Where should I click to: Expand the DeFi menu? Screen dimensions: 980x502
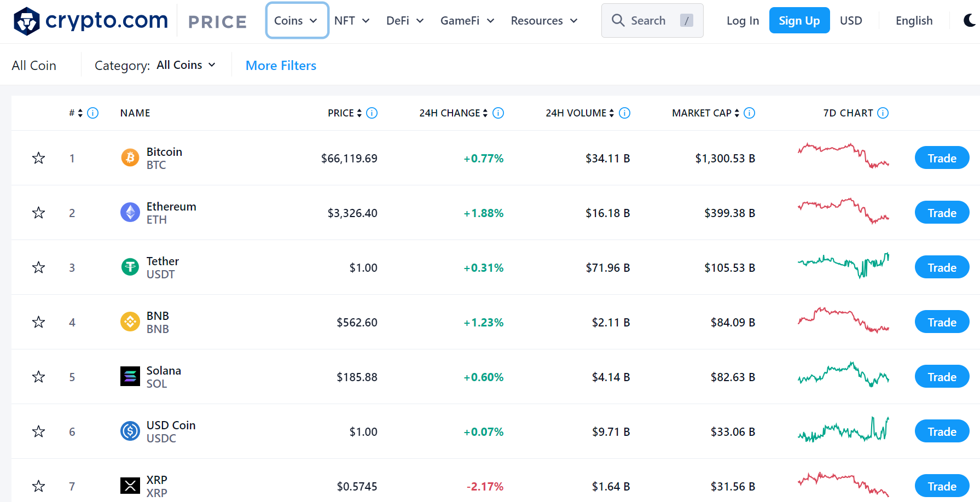coord(405,20)
